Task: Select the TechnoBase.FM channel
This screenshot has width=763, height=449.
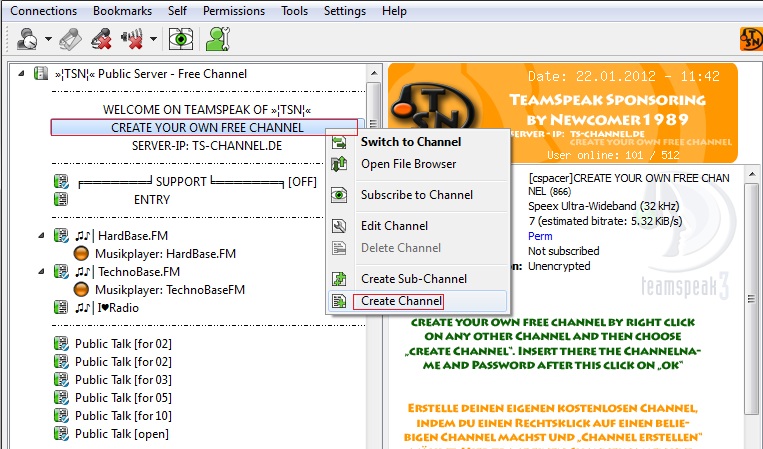Action: click(x=127, y=272)
